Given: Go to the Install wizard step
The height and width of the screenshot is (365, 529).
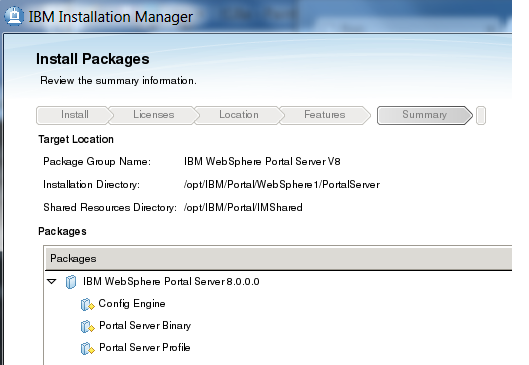Looking at the screenshot, I should pyautogui.click(x=74, y=115).
